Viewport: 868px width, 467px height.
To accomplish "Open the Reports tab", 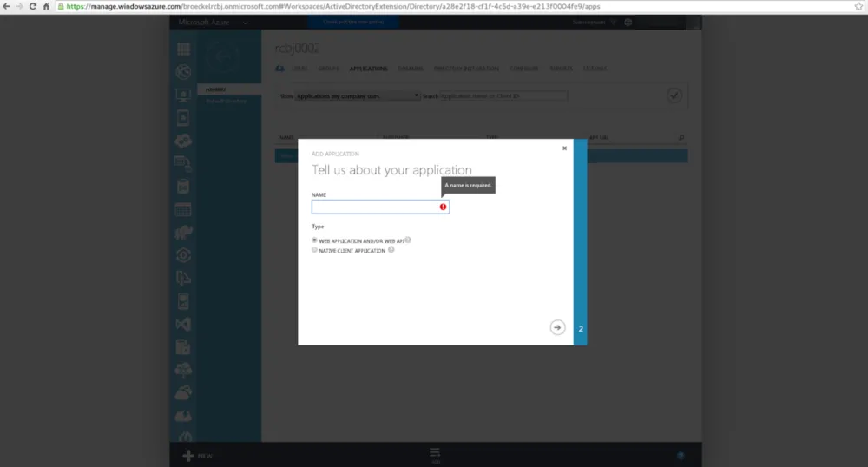I will click(x=562, y=69).
